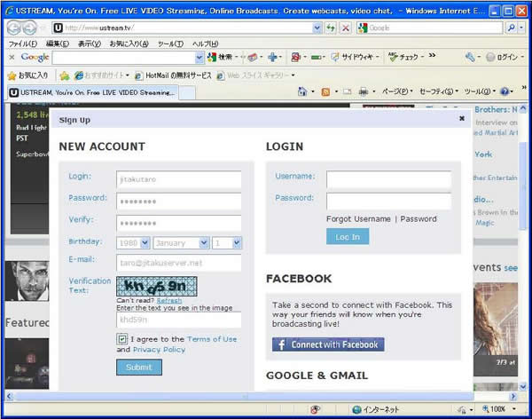Click the Log In button
Screen dimensions: 532x419
[348, 237]
